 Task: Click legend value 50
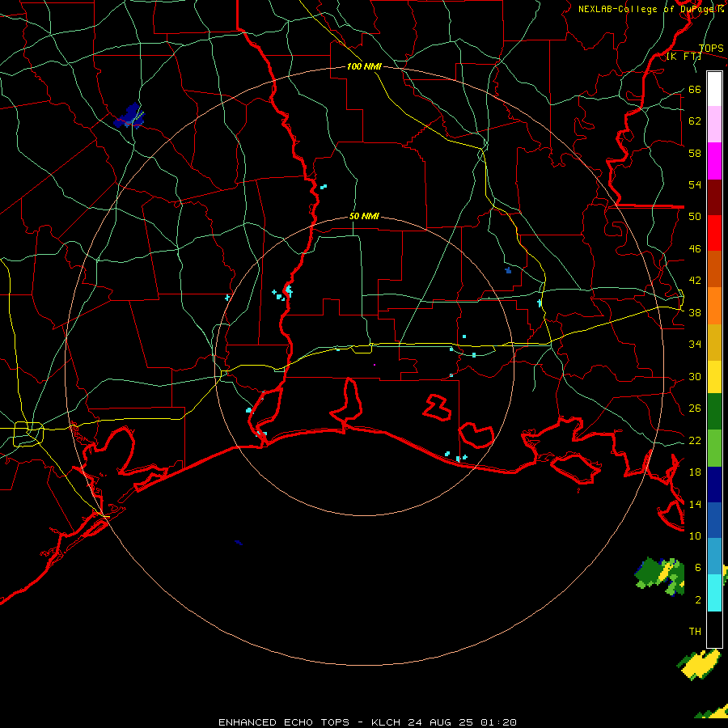[x=695, y=217]
